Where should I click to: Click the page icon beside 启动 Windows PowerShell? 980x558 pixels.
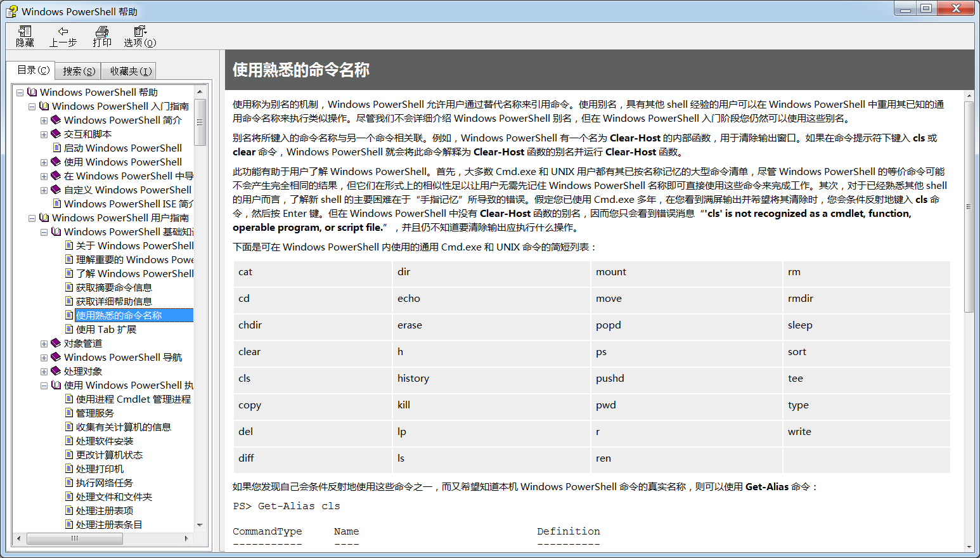(57, 148)
